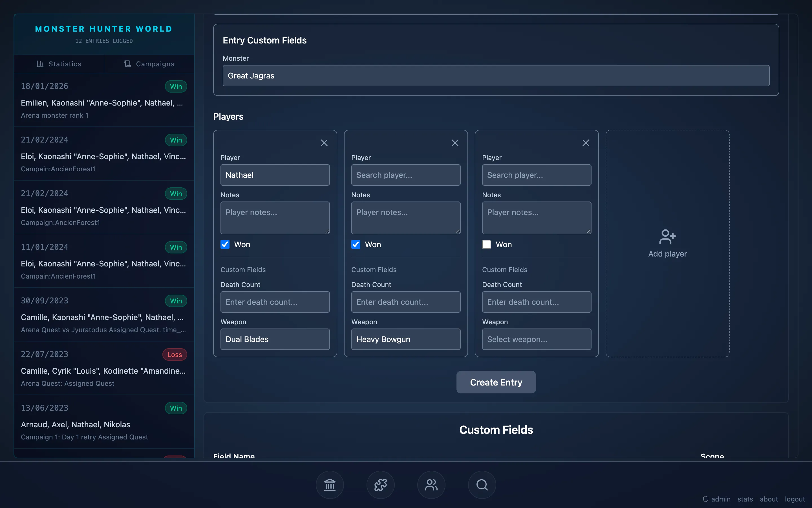Open the Dual Blades weapon dropdown
The height and width of the screenshot is (508, 812).
point(275,339)
